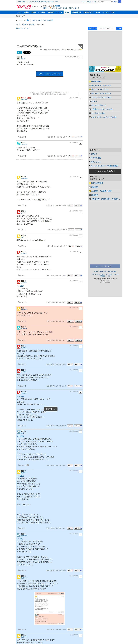Vote いいえ on post 1115
The image size is (138, 644).
[78, 570]
